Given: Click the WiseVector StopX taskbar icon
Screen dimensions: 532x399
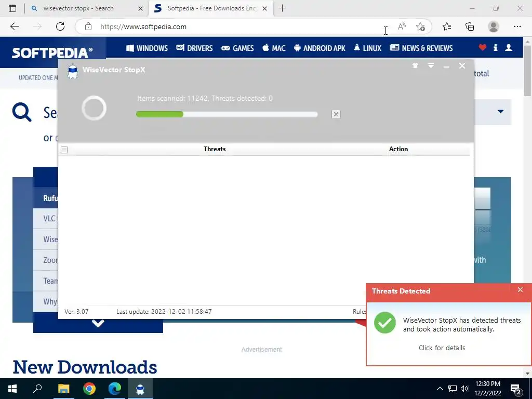Looking at the screenshot, I should pos(140,389).
